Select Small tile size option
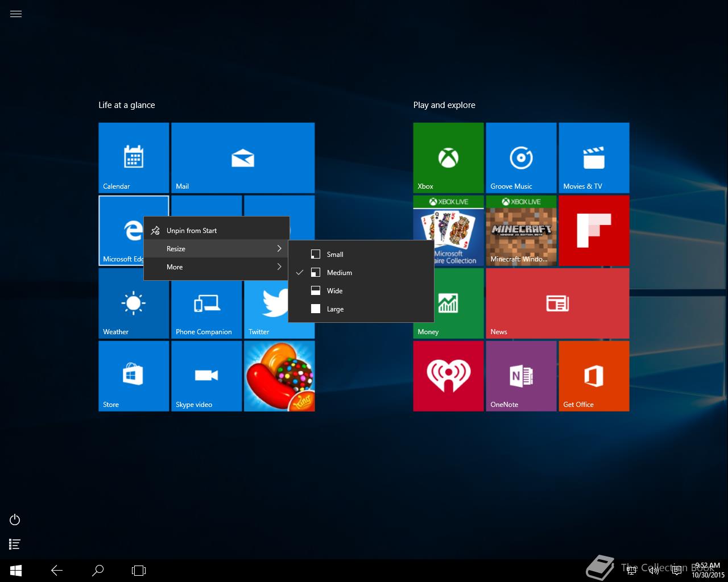This screenshot has height=582, width=728. click(x=335, y=255)
